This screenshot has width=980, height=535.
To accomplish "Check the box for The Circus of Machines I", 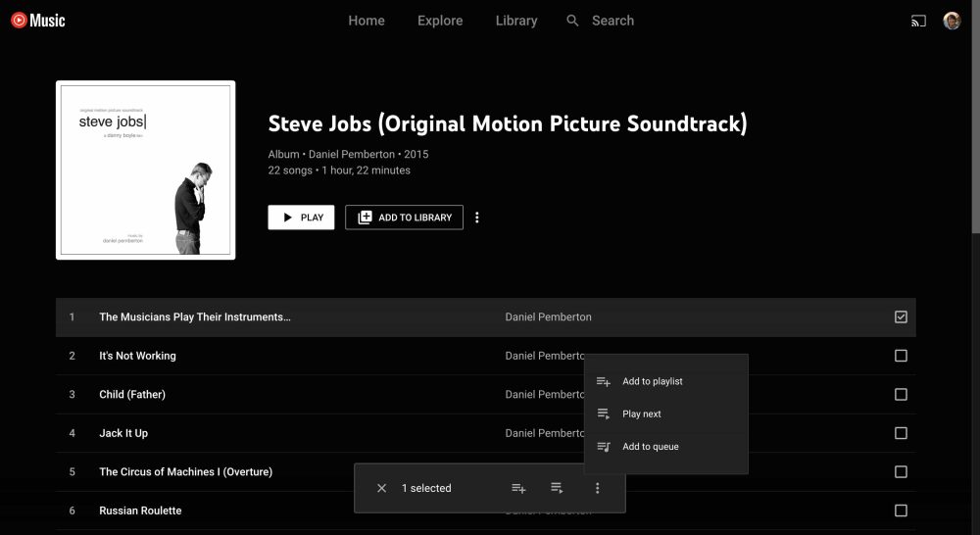I will click(901, 471).
